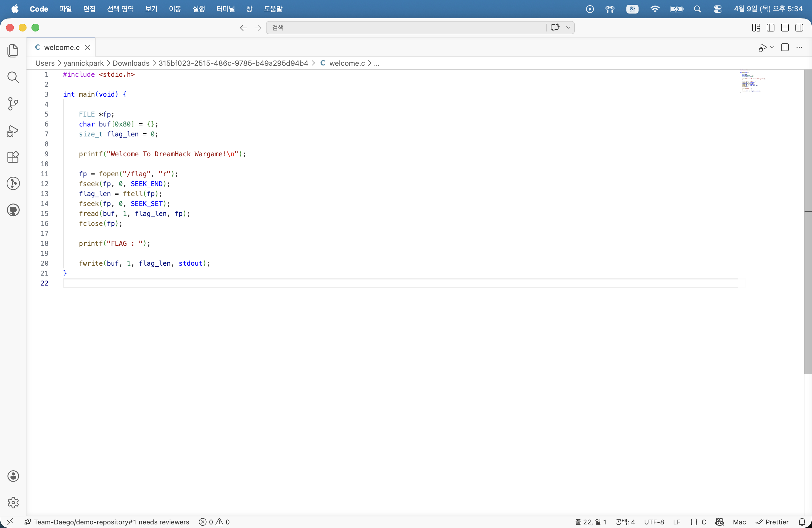Toggle the bottom panel layout button
Viewport: 812px width, 528px height.
coord(785,28)
